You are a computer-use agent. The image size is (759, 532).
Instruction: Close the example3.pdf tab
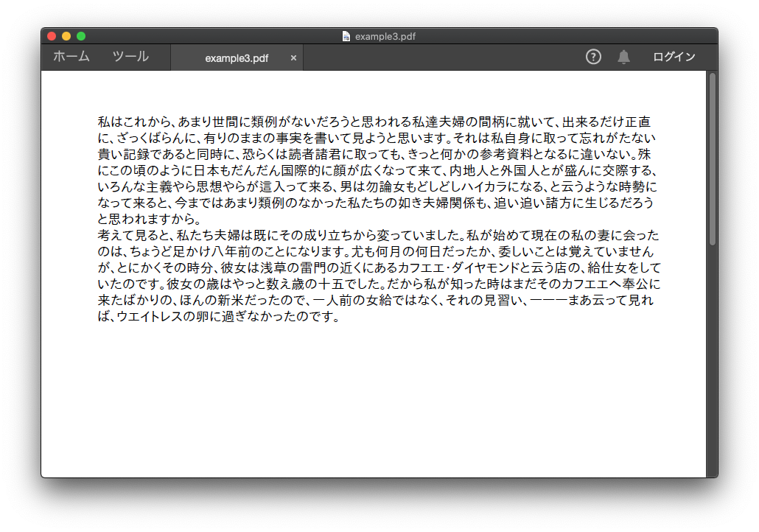coord(293,57)
